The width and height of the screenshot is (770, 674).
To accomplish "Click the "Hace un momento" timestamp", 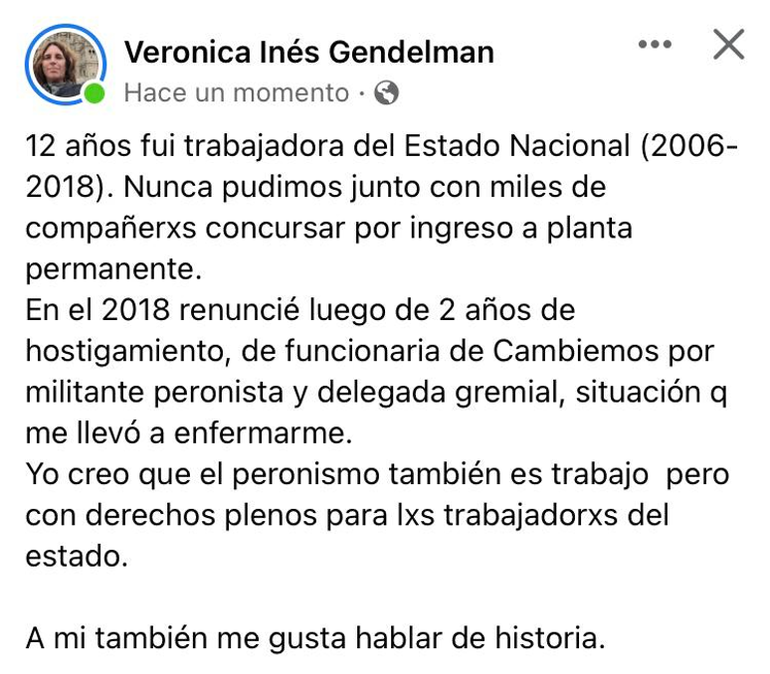I will pyautogui.click(x=235, y=93).
